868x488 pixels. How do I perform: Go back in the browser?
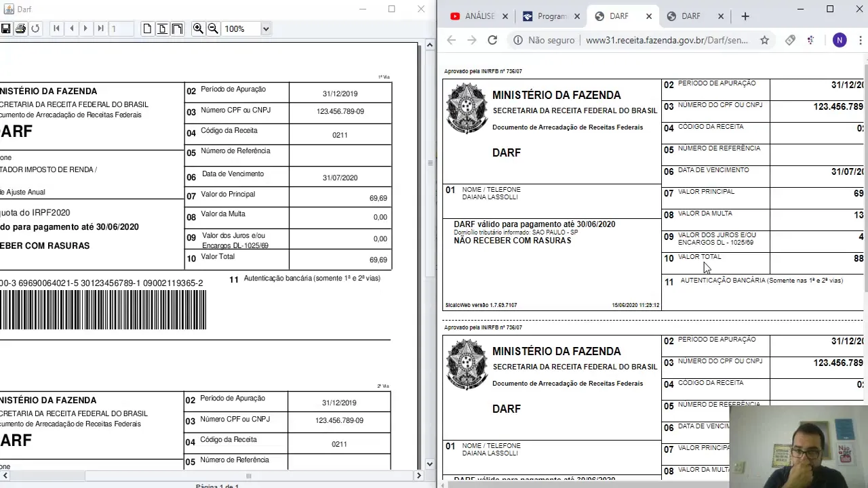click(x=452, y=40)
